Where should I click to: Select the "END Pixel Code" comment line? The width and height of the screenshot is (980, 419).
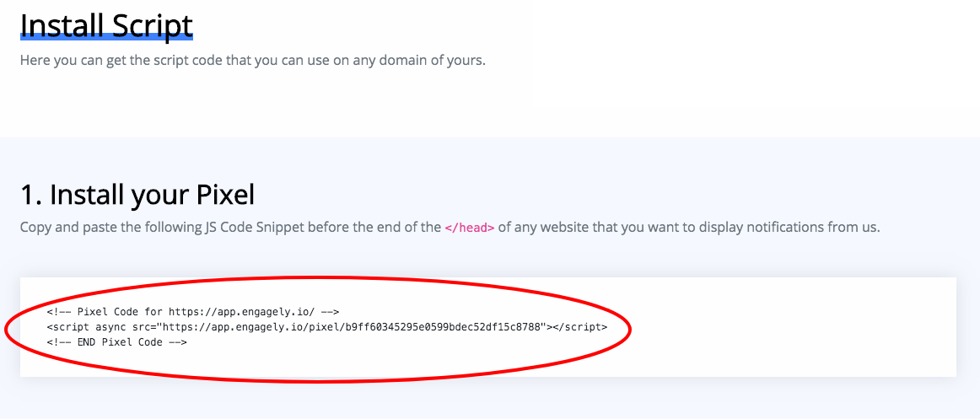click(x=116, y=343)
